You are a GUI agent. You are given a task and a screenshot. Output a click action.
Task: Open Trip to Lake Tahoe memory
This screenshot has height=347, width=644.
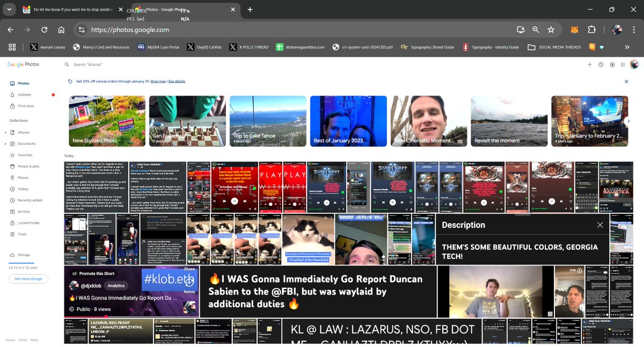point(268,121)
